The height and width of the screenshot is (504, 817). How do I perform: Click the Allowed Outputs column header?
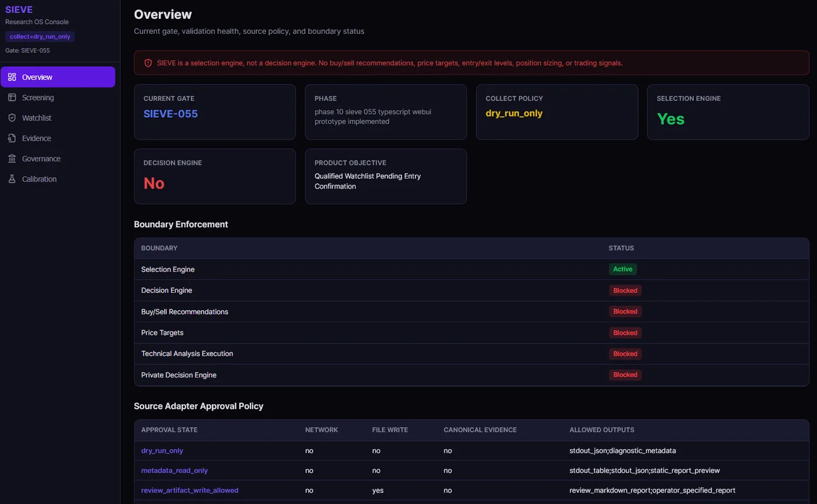(x=602, y=430)
